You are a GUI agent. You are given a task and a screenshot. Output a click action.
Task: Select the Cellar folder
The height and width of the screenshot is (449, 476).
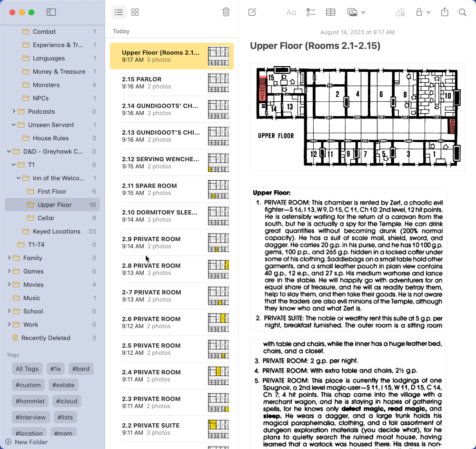[x=52, y=218]
